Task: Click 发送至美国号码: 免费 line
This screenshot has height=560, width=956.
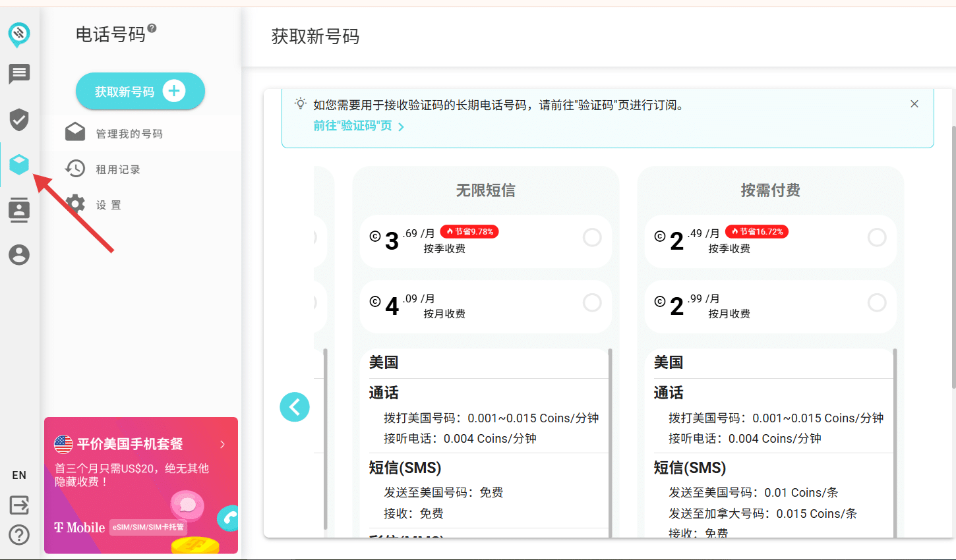Action: (444, 492)
